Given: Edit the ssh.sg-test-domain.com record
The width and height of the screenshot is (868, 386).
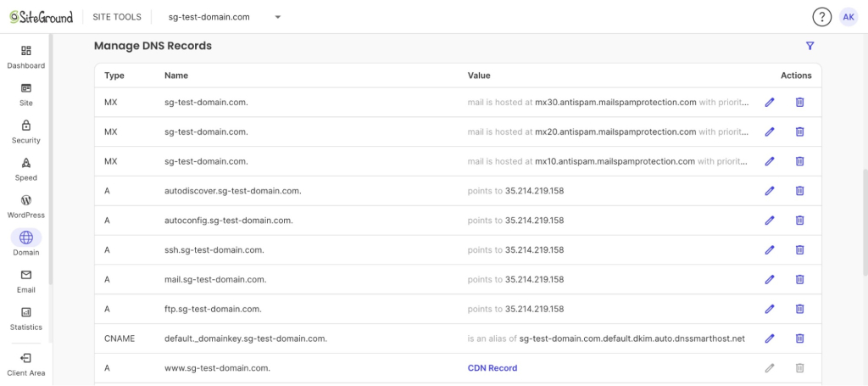Looking at the screenshot, I should pos(770,249).
